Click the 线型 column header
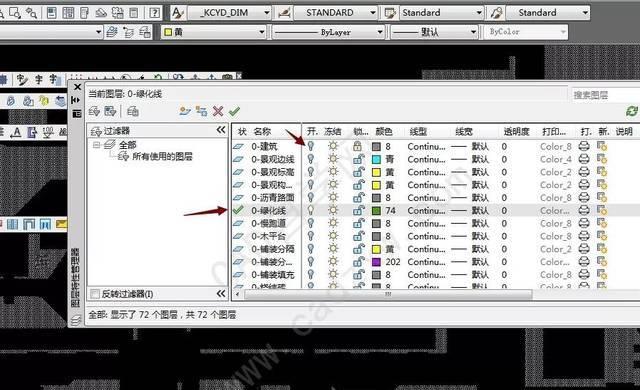640x390 pixels. click(x=418, y=131)
